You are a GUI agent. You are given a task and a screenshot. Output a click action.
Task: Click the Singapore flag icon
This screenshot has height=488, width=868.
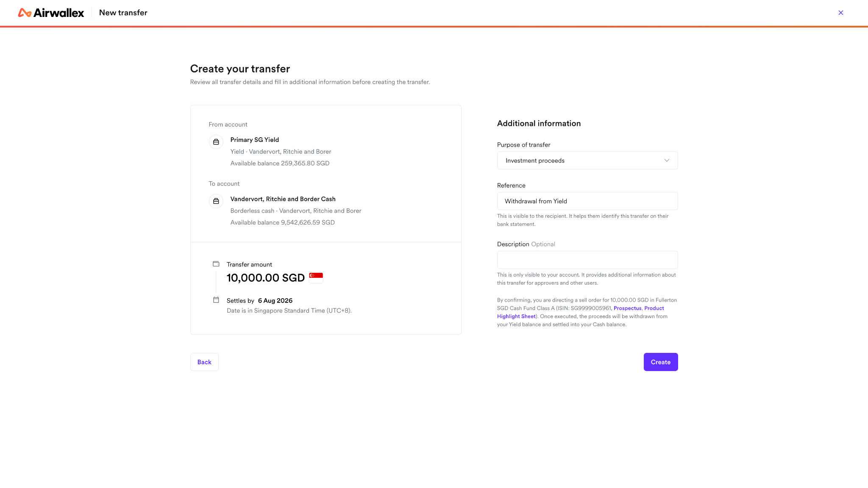click(316, 278)
